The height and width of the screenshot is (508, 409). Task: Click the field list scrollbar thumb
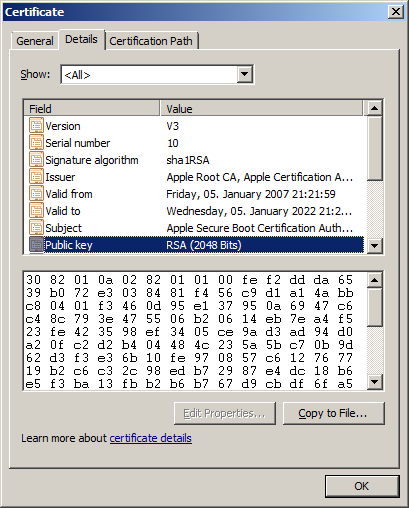374,148
